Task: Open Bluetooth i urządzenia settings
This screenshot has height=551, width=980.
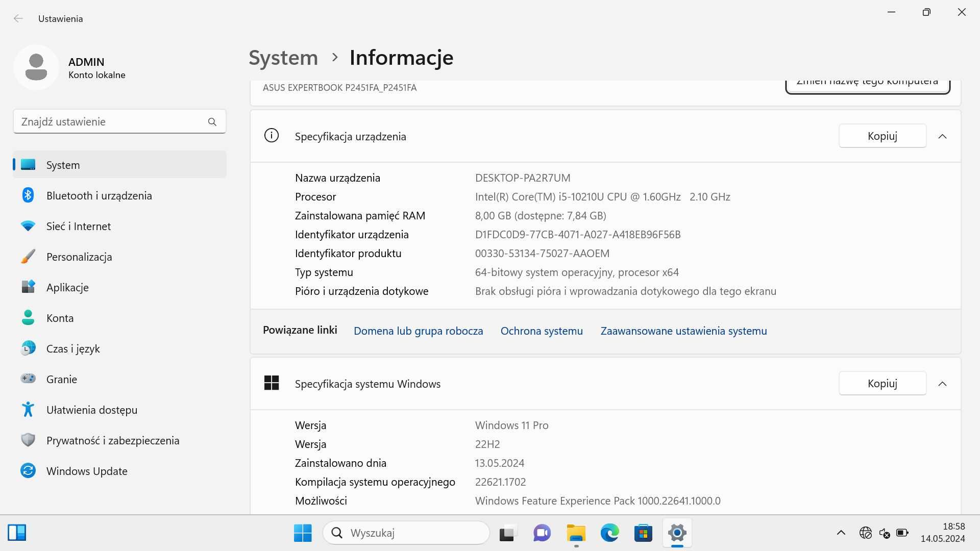Action: (119, 195)
